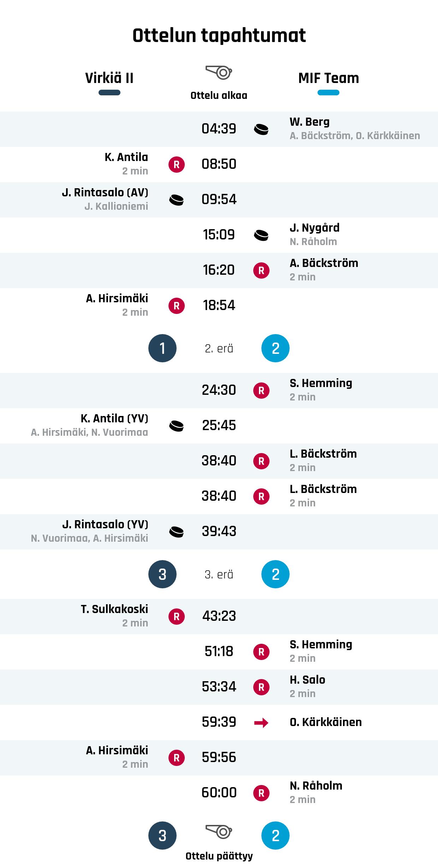The image size is (438, 868).
Task: Click the penalty icon beside T. Sulkakoski
Action: pos(177,617)
